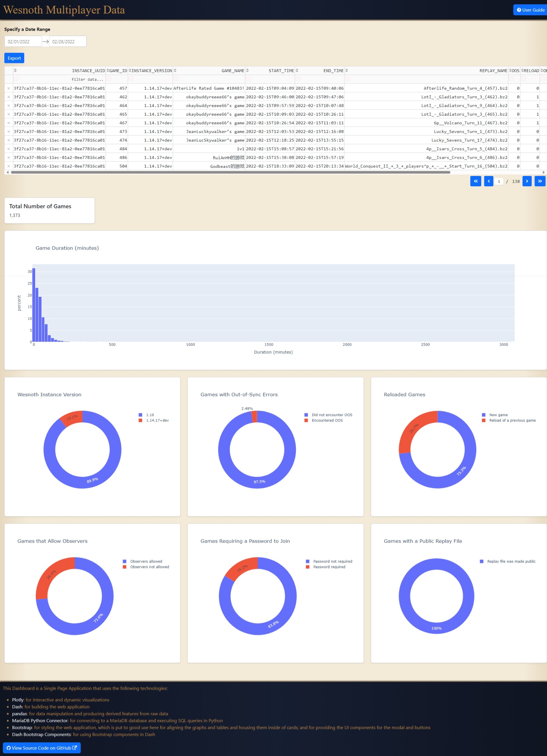Toggle Reload of a previous game legend

pos(509,420)
